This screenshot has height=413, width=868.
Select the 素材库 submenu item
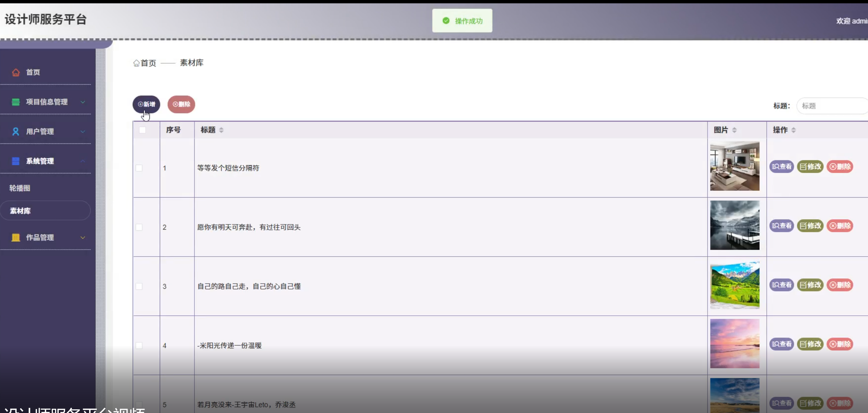[x=21, y=211]
